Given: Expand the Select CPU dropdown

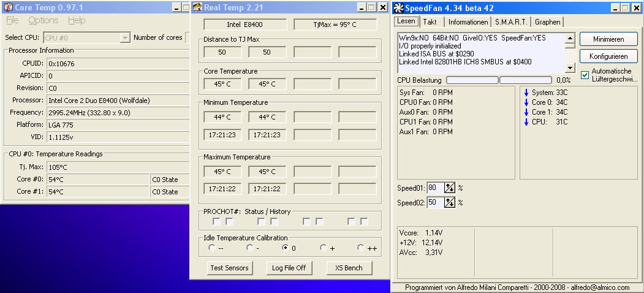Looking at the screenshot, I should [x=125, y=38].
